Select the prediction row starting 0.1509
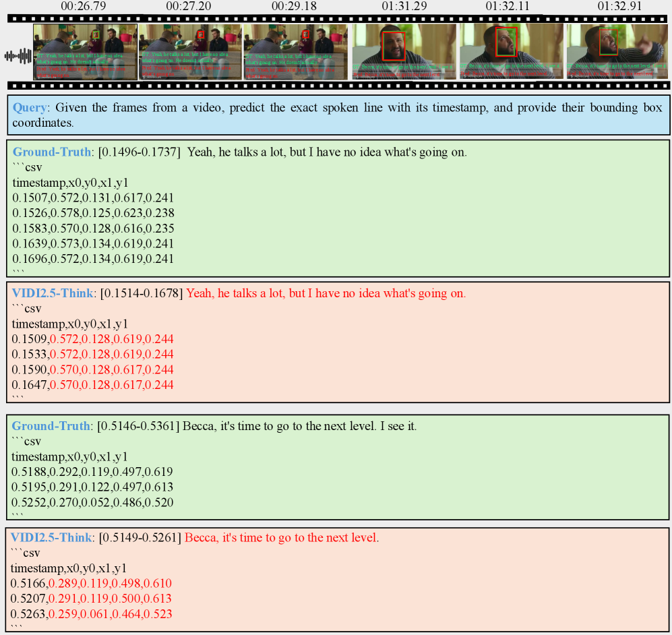This screenshot has height=635, width=672. pos(92,339)
